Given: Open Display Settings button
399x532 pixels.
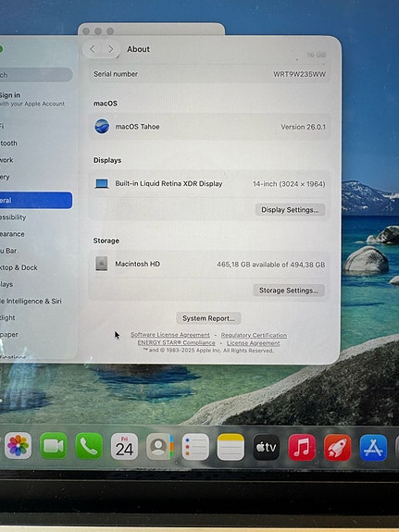Looking at the screenshot, I should coord(290,210).
